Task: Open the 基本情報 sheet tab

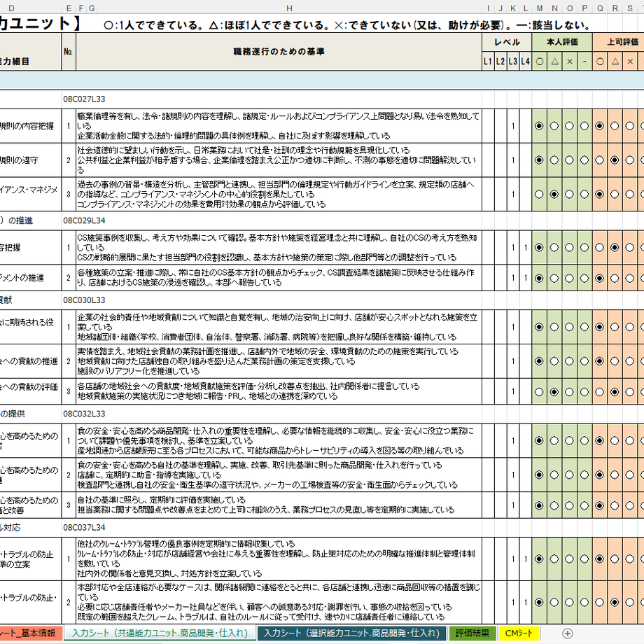Action: (x=31, y=633)
